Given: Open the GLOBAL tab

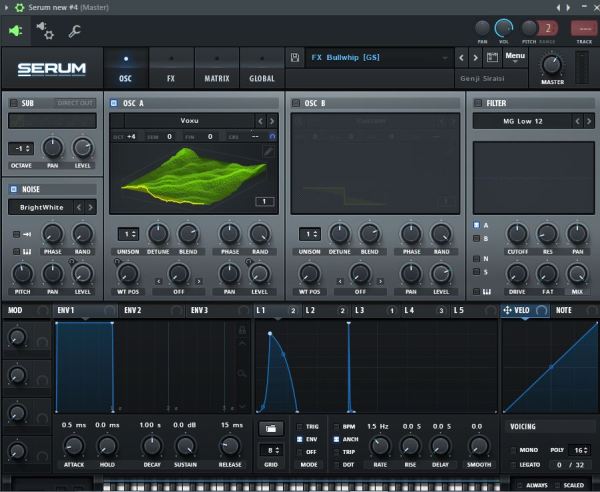Looking at the screenshot, I should (262, 69).
